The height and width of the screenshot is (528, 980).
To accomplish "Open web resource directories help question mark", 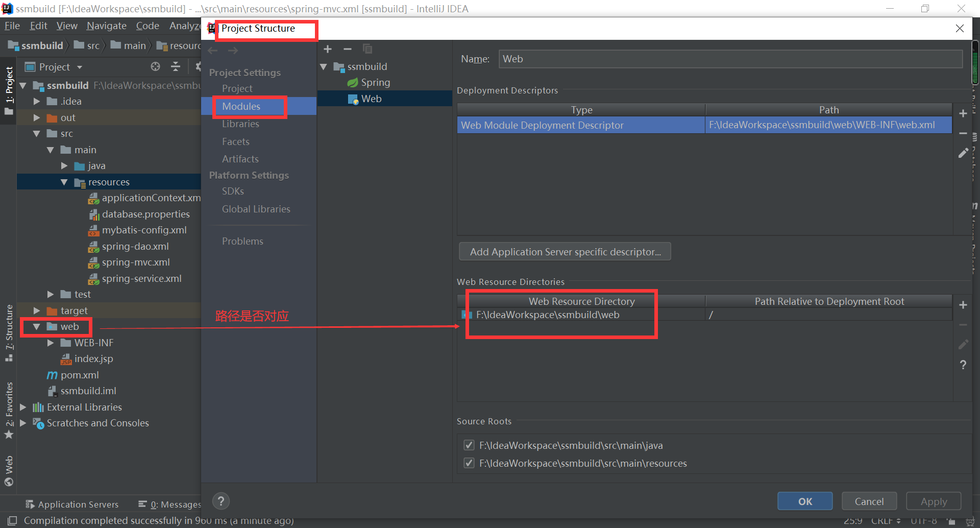I will (x=963, y=365).
